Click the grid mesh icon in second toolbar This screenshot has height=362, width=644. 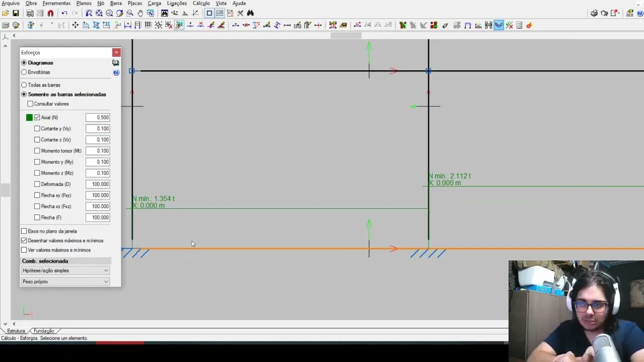pyautogui.click(x=148, y=25)
